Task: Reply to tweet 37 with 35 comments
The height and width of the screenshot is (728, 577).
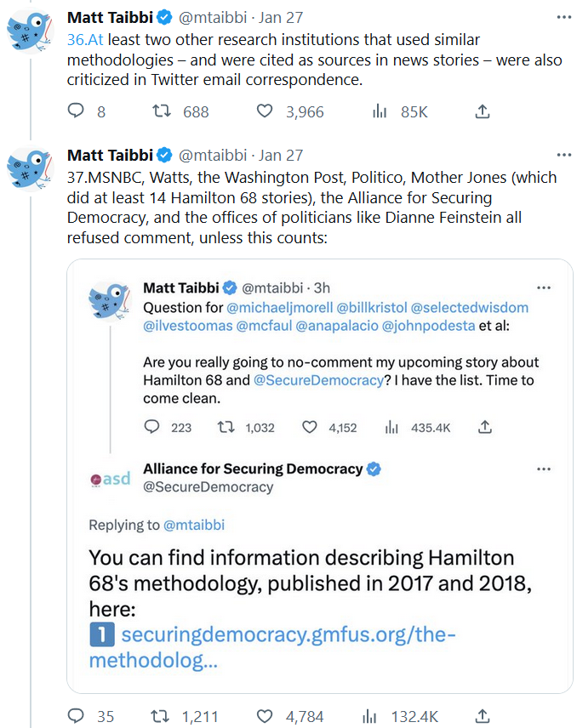Action: (x=77, y=716)
